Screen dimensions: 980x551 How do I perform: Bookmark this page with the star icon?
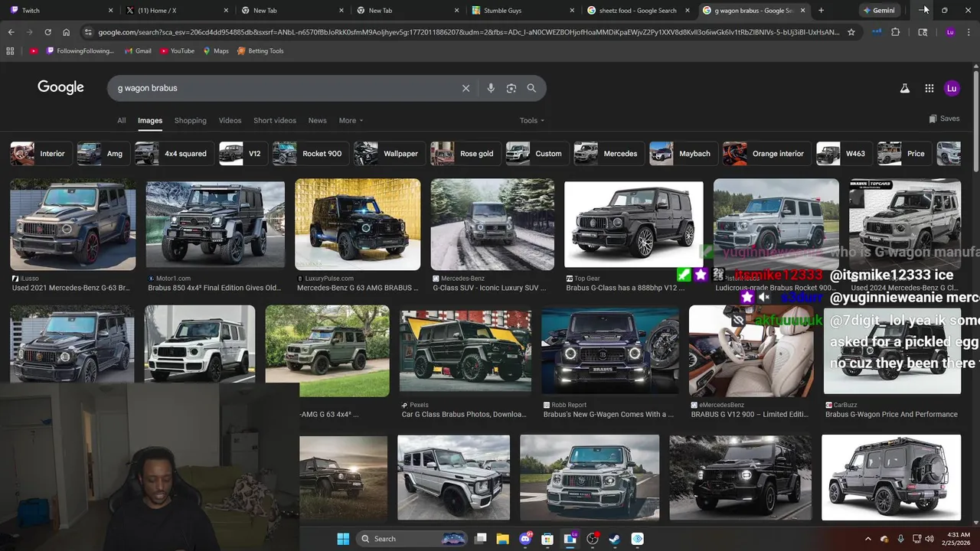pos(851,32)
